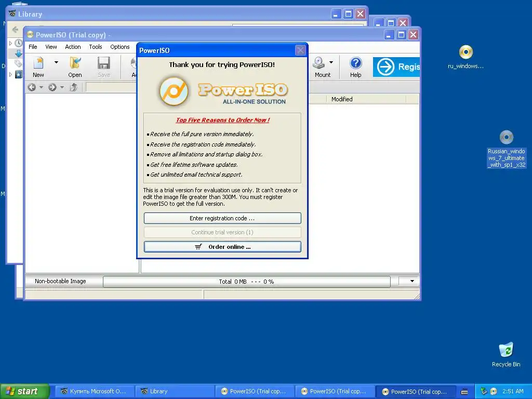Click the Open folder toolbar icon

pyautogui.click(x=75, y=63)
